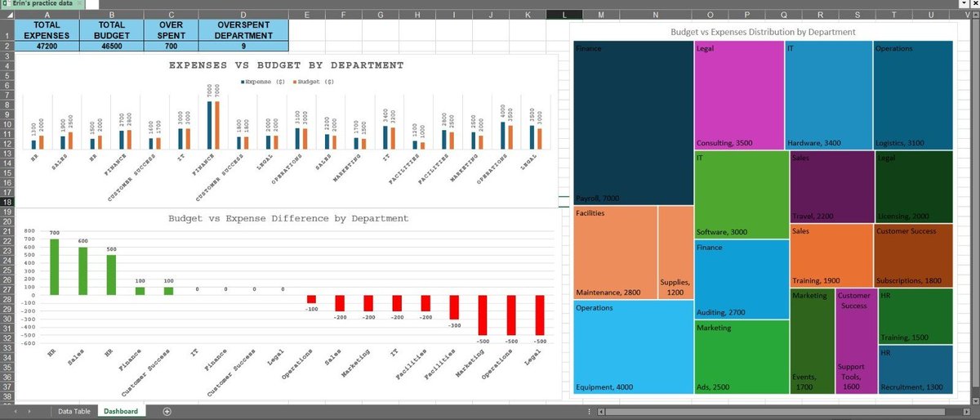This screenshot has height=420, width=980.
Task: Click the green Sales bar labeled 600
Action: pyautogui.click(x=82, y=271)
